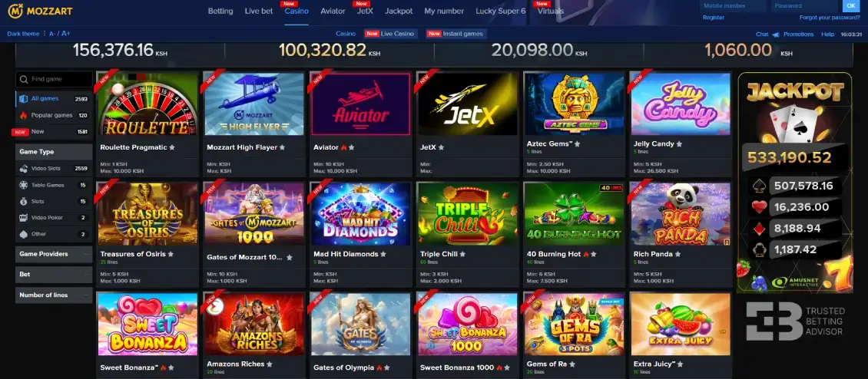Viewport: 868px width, 379px height.
Task: Click the search magnifier in Find game
Action: [24, 79]
